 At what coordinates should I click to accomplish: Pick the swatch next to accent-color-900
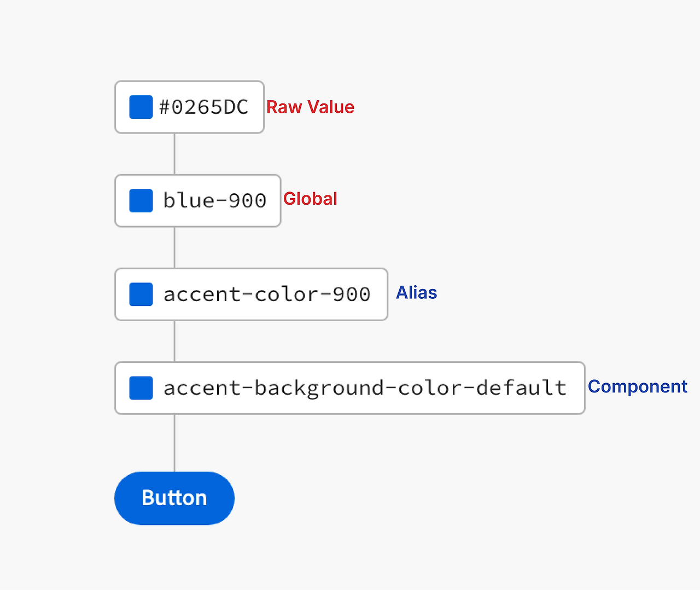(x=141, y=294)
